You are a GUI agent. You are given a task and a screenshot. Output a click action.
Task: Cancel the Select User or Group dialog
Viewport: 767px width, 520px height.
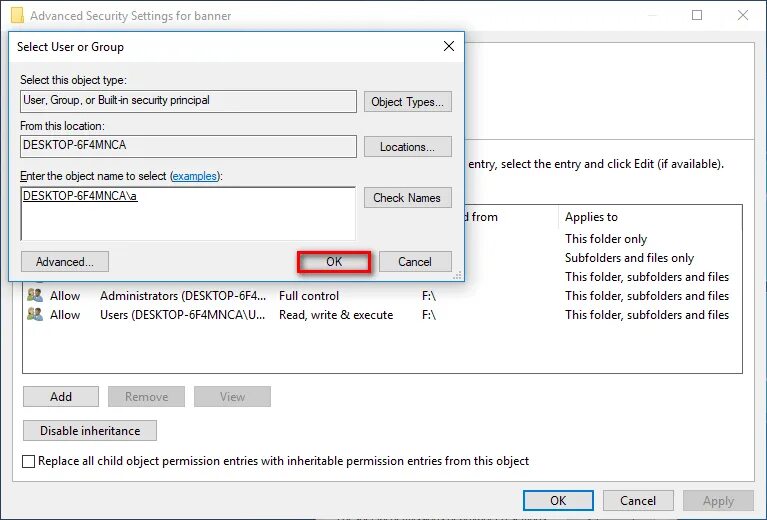[415, 262]
